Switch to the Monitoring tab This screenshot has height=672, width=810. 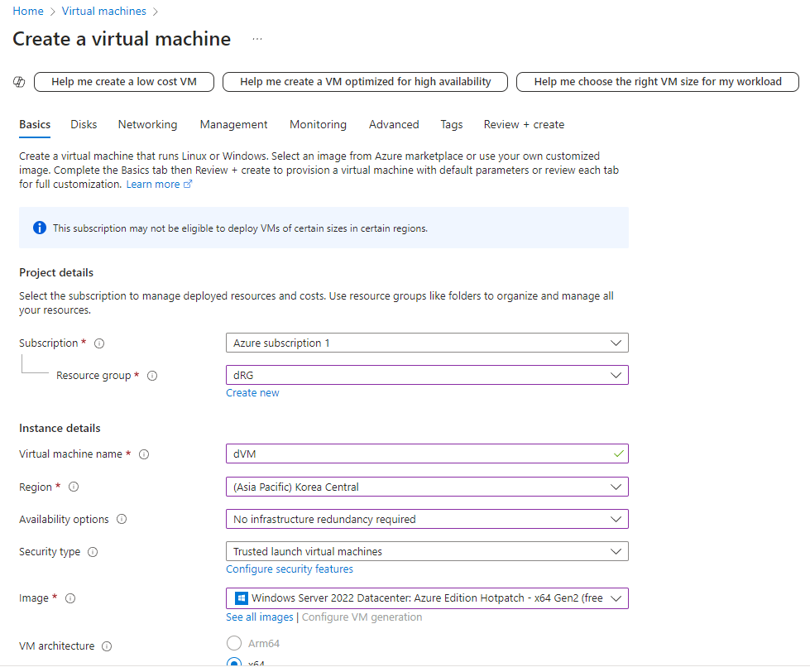(319, 124)
